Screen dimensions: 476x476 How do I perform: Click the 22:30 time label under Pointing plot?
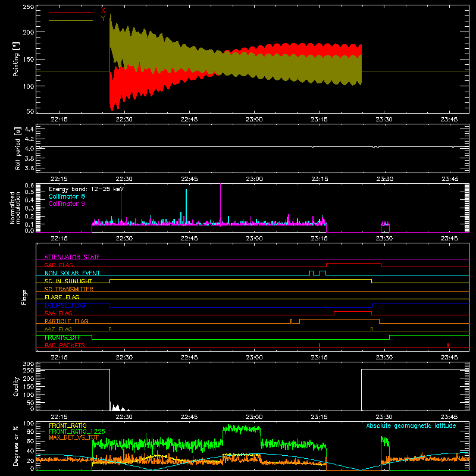[124, 120]
